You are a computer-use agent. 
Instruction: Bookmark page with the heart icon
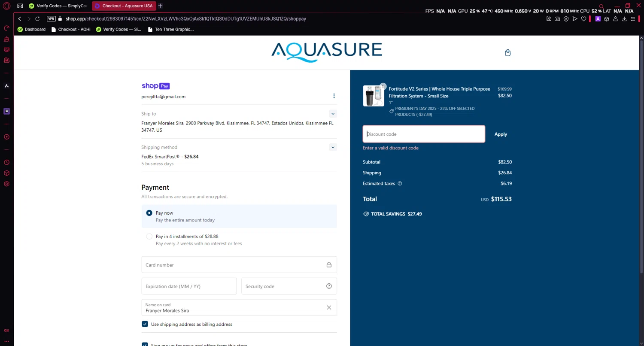(x=583, y=19)
